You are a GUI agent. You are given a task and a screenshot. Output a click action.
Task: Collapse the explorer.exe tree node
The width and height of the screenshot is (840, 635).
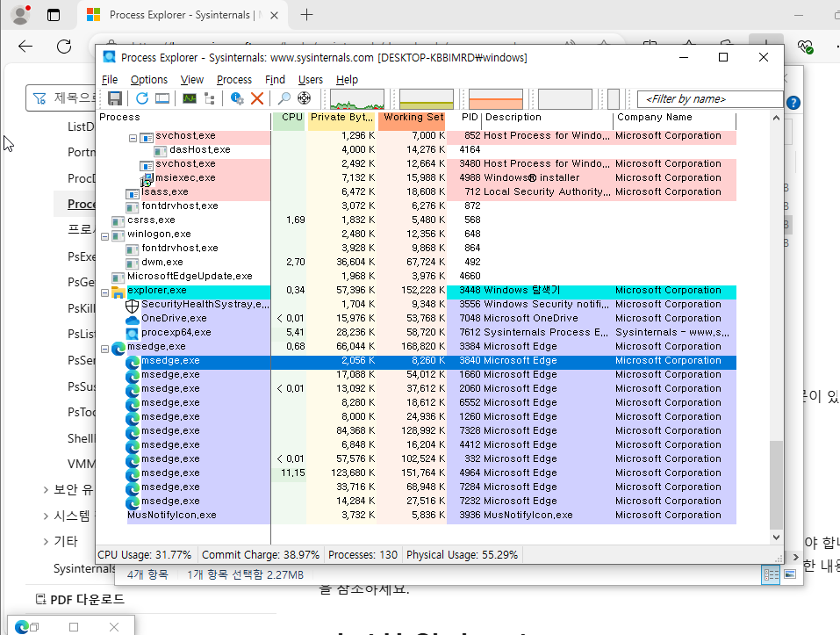[105, 292]
